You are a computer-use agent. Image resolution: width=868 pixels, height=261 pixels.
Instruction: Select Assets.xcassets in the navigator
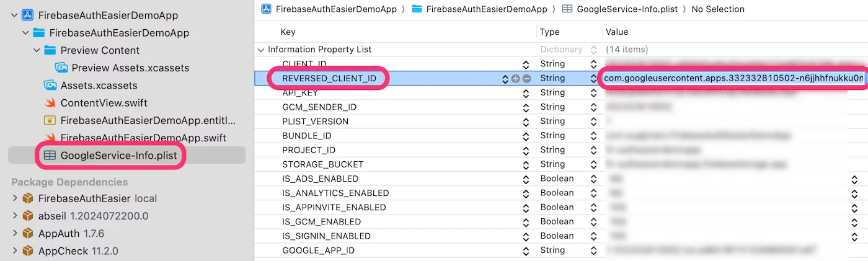click(x=99, y=85)
